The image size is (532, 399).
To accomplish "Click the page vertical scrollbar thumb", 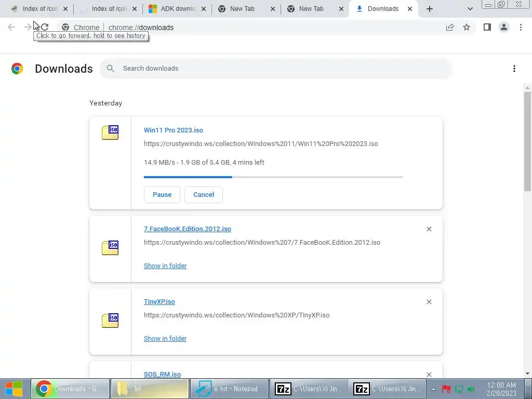I will [527, 141].
